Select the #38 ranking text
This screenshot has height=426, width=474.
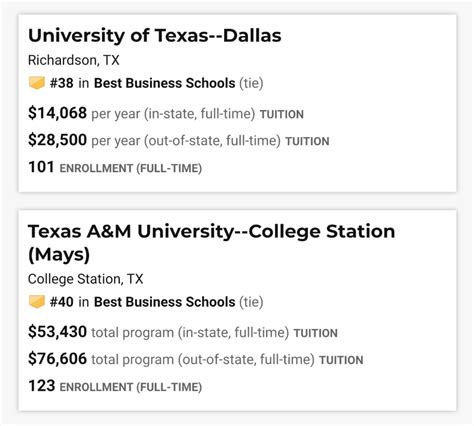pos(62,83)
